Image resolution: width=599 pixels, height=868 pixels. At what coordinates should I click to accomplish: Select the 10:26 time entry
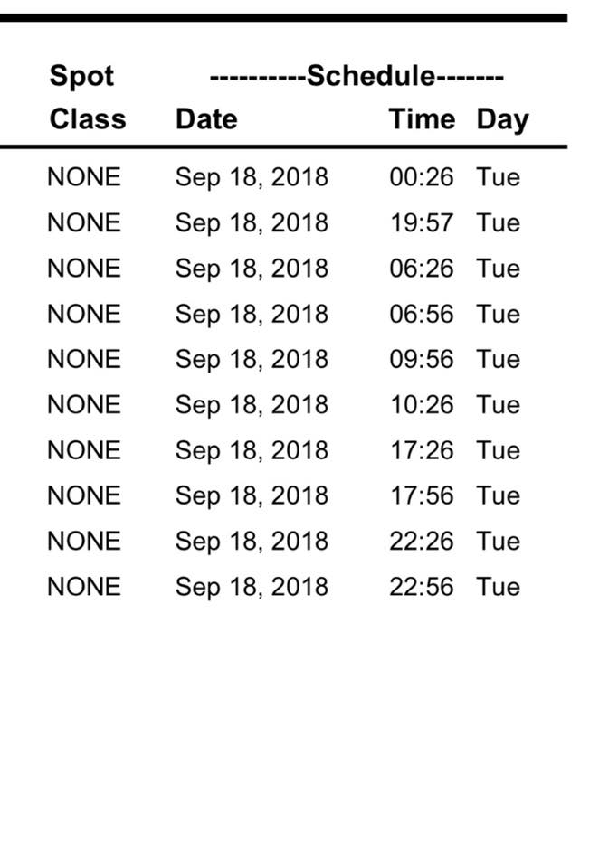coord(421,404)
